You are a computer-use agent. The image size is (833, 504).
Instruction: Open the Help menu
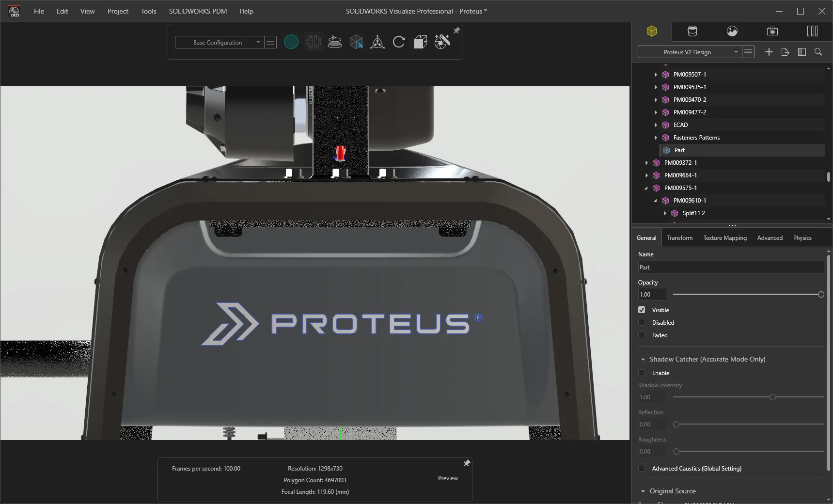(x=246, y=11)
